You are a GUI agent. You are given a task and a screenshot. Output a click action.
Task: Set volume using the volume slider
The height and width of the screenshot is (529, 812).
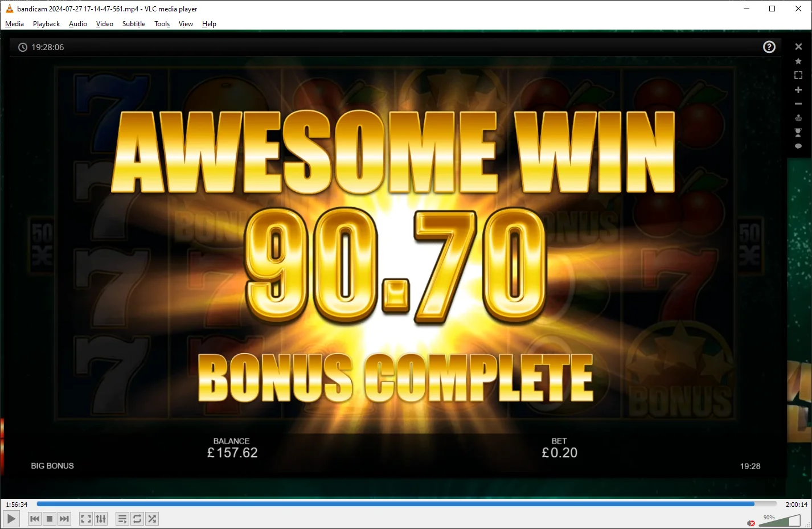pyautogui.click(x=780, y=521)
